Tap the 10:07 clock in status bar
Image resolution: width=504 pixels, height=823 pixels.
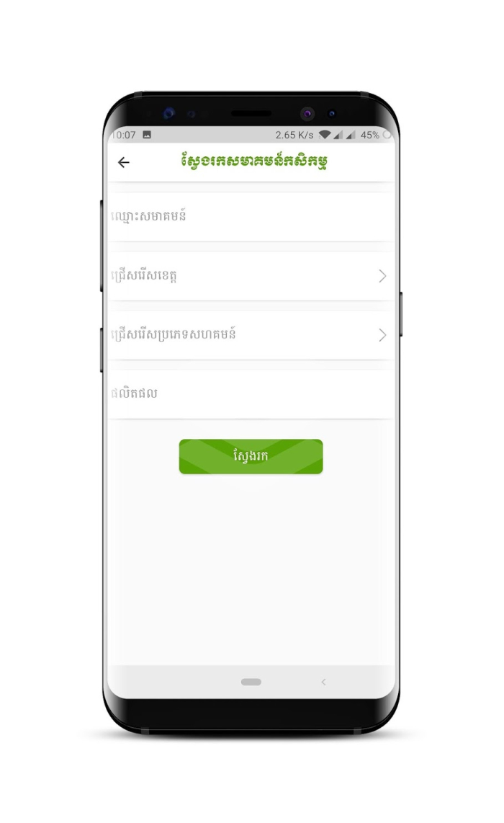click(124, 135)
